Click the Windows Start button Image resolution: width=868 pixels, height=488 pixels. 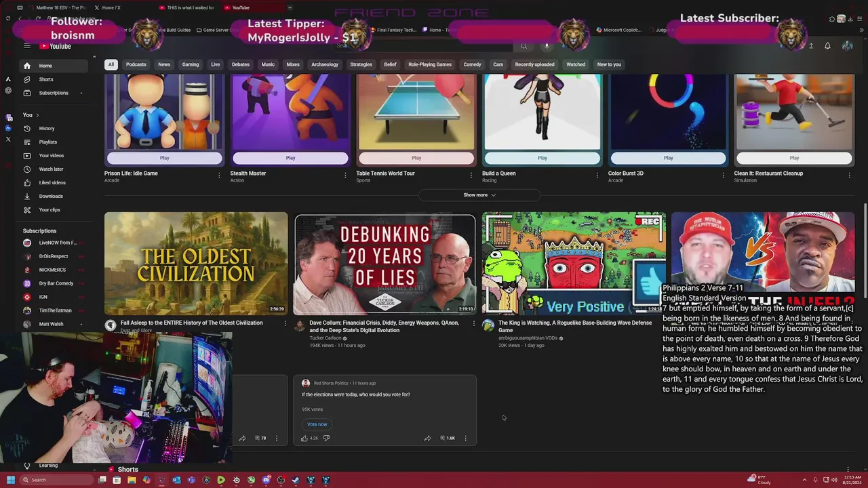click(10, 480)
